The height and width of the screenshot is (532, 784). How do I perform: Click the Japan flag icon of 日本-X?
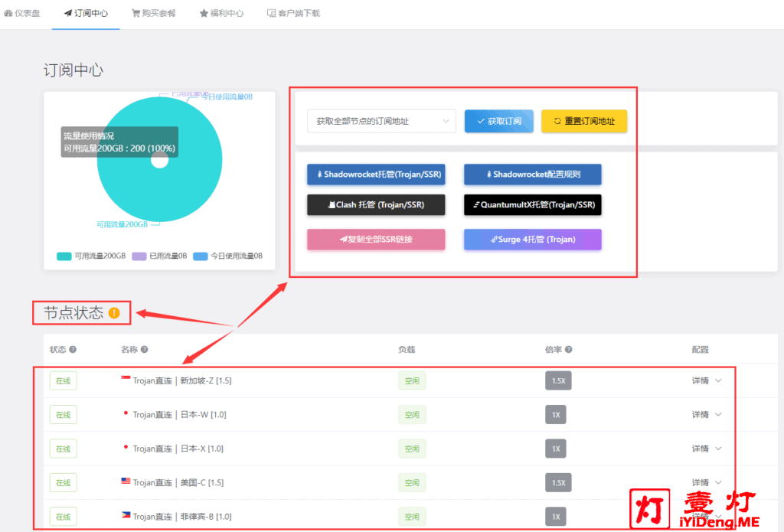126,447
